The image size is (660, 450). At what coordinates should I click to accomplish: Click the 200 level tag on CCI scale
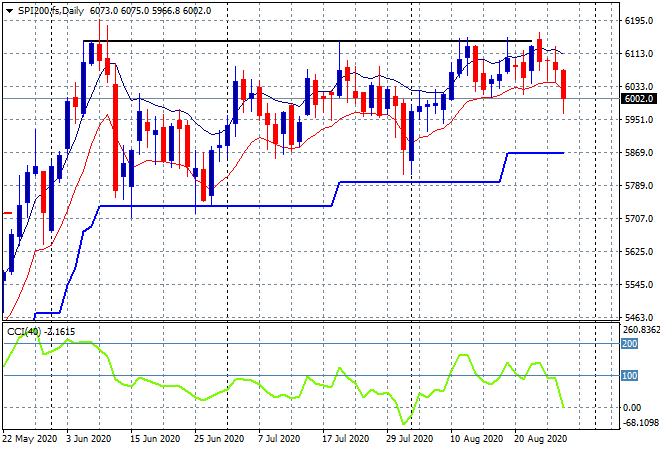click(x=630, y=344)
